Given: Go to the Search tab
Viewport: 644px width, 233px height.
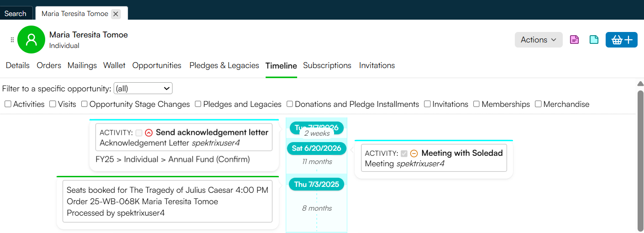Looking at the screenshot, I should tap(16, 13).
